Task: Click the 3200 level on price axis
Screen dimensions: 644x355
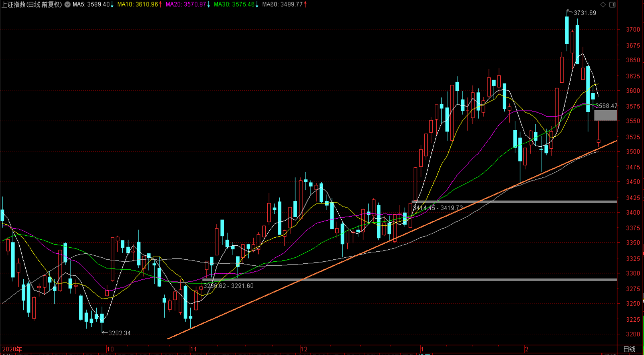Action: 633,334
